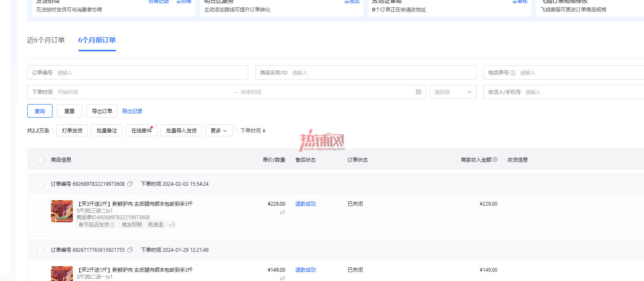Screen dimensions: 644x281
Task: Open the 导出记录 link
Action: click(x=132, y=111)
